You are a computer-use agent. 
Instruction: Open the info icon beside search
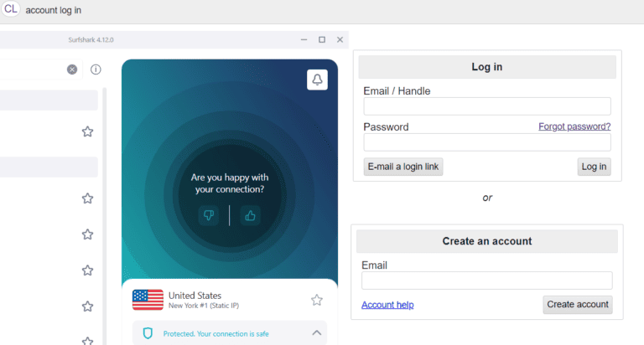click(x=96, y=70)
